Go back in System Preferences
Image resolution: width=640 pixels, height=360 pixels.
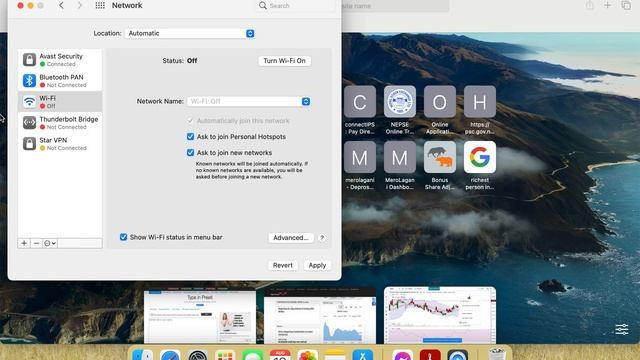pos(61,5)
